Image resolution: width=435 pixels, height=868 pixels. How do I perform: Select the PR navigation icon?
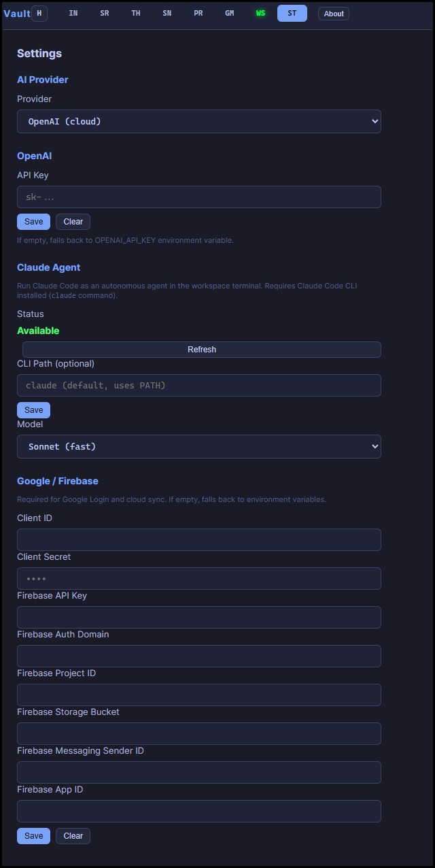pyautogui.click(x=198, y=13)
